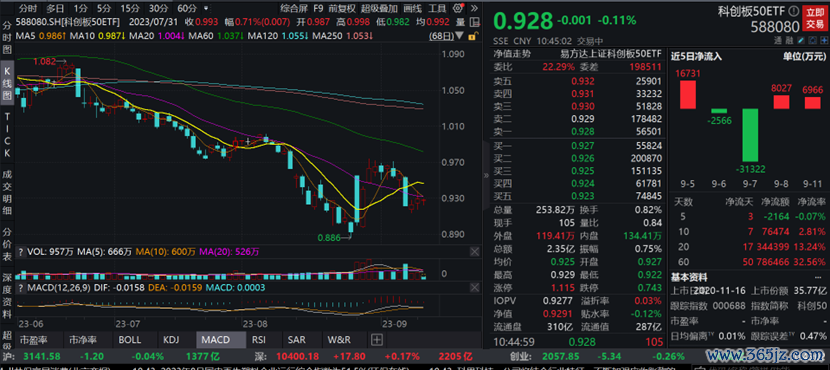
Task: Click the pencil edit icon below stock code
Action: click(x=801, y=40)
